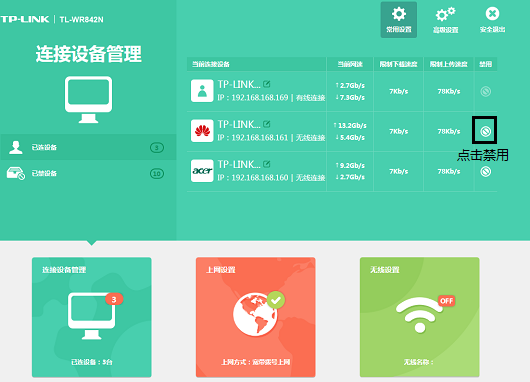Open the 上网设置 orange card
The height and width of the screenshot is (382, 530).
256,317
